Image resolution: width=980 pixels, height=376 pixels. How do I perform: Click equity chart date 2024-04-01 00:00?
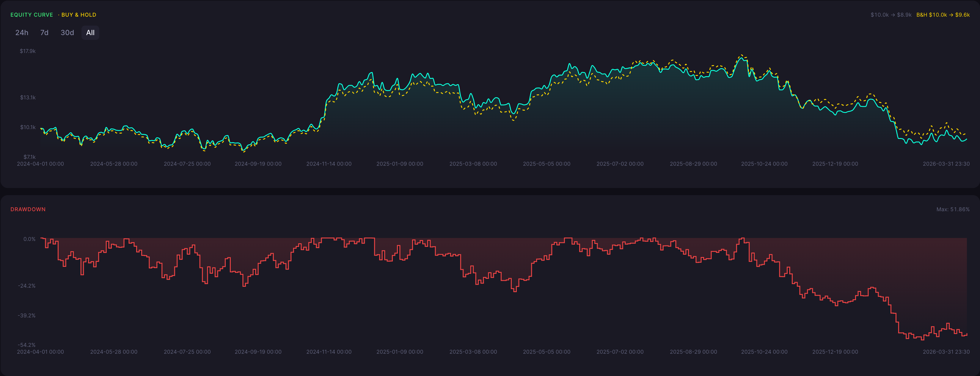point(40,164)
